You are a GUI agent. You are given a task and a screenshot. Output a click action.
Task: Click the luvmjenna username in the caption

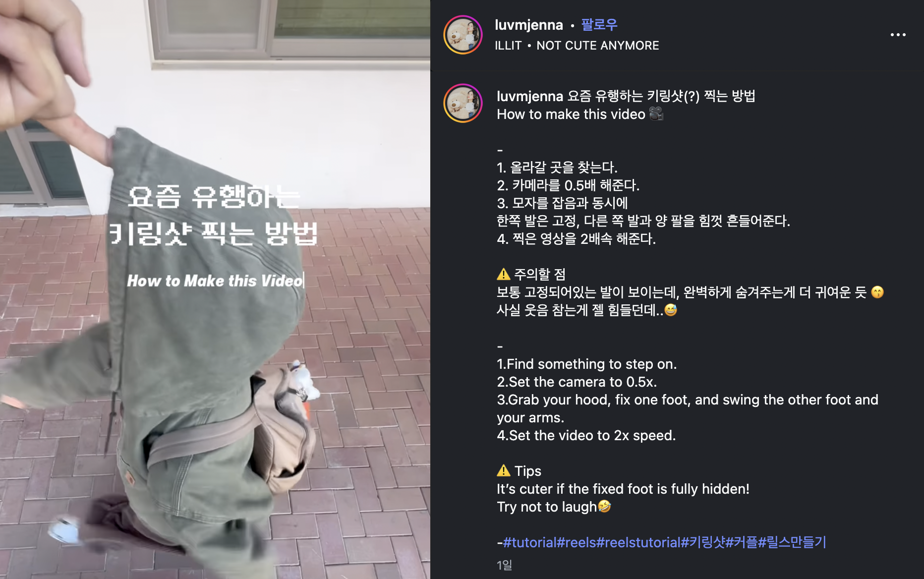[530, 96]
